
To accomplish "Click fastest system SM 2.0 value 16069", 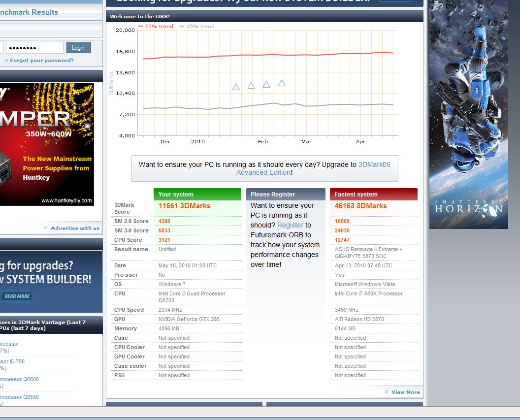I will click(342, 221).
